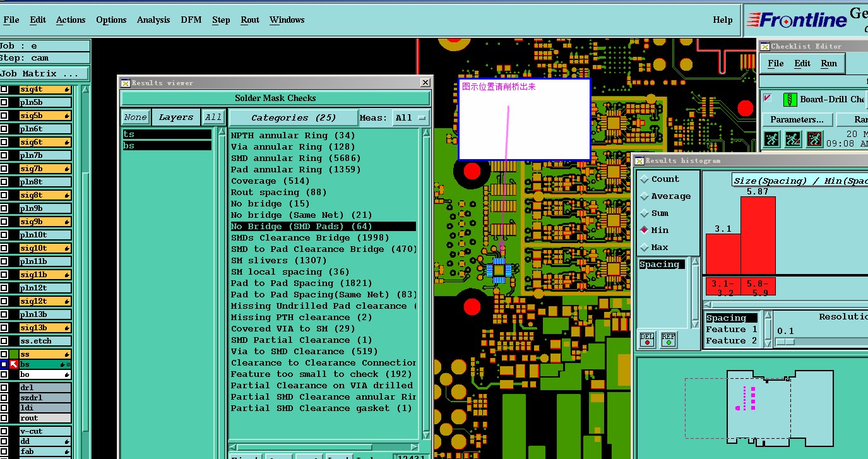This screenshot has height=459, width=868.
Task: Click second running-man run icon in Checklist Editor
Action: point(793,139)
